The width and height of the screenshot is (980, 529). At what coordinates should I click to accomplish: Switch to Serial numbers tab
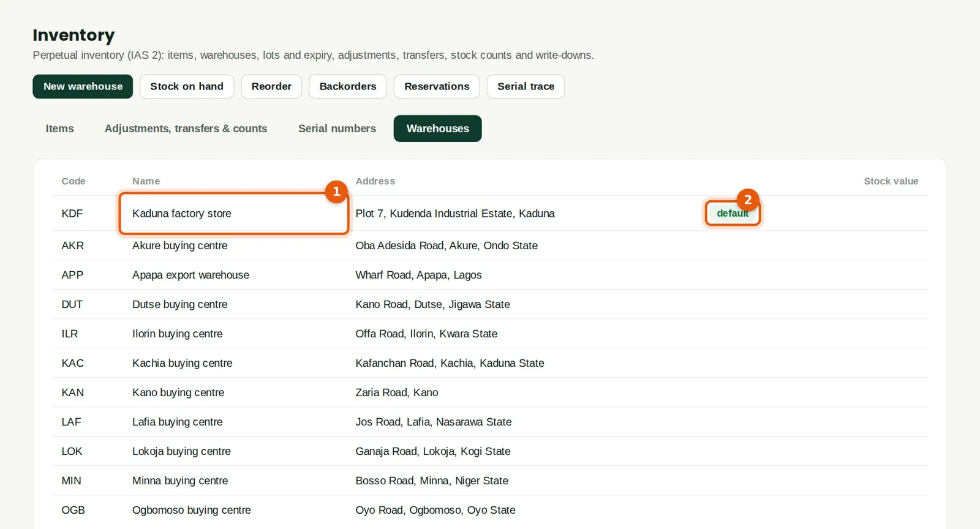point(337,129)
